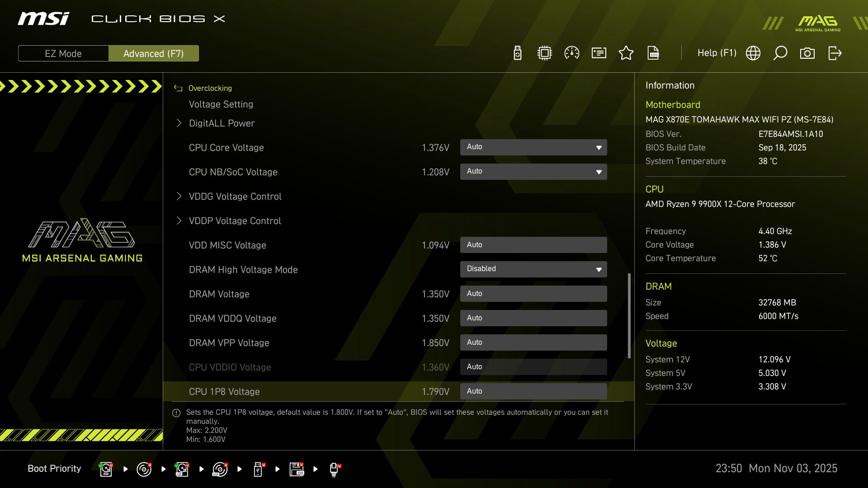Take a screenshot with the camera icon

(x=808, y=53)
